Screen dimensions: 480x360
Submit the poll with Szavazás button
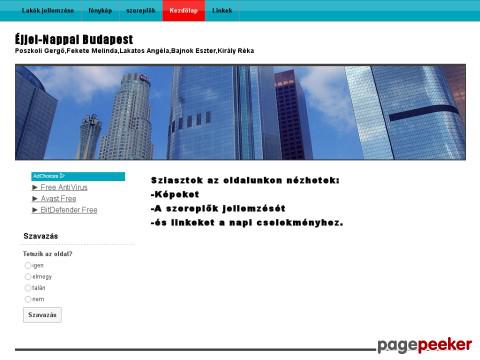click(x=42, y=315)
